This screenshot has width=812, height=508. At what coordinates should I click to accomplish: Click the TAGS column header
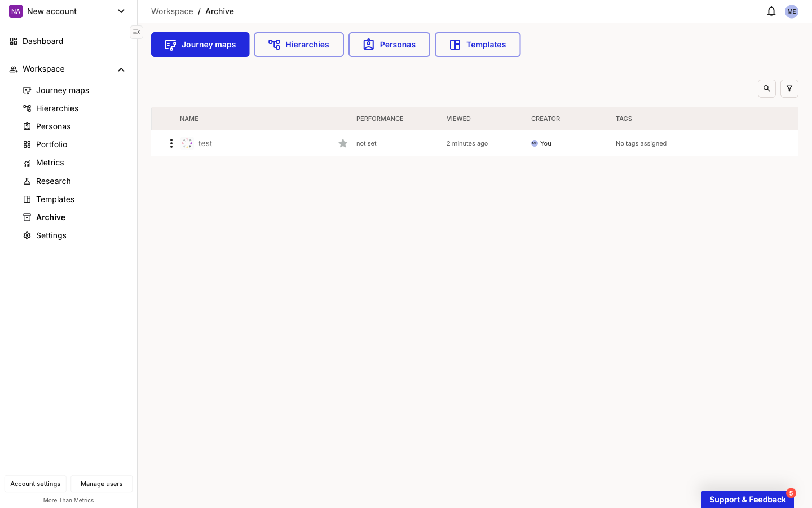point(624,119)
